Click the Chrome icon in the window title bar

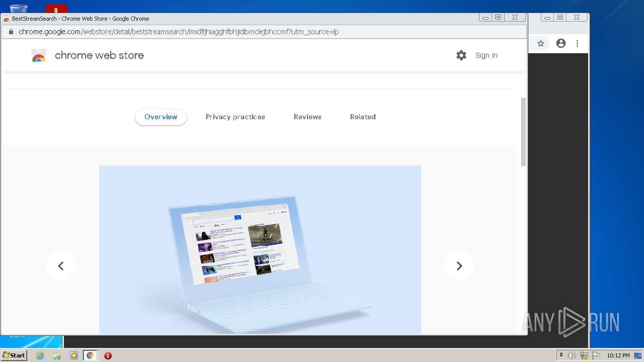pos(7,19)
